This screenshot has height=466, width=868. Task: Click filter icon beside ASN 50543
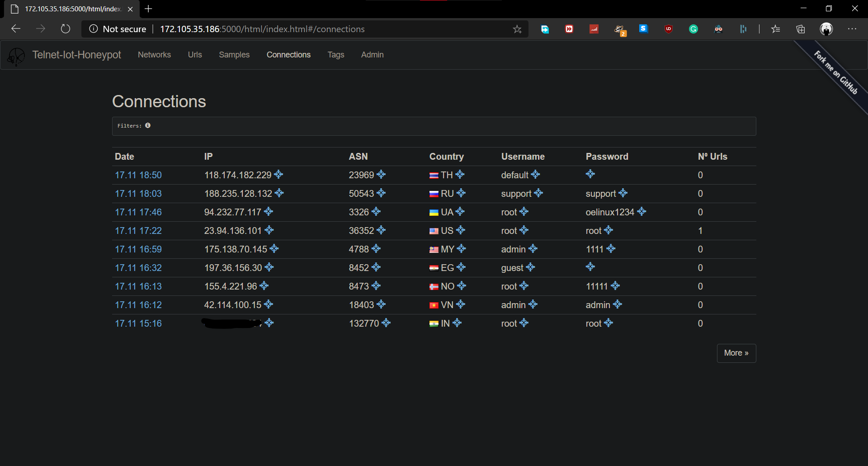(381, 193)
